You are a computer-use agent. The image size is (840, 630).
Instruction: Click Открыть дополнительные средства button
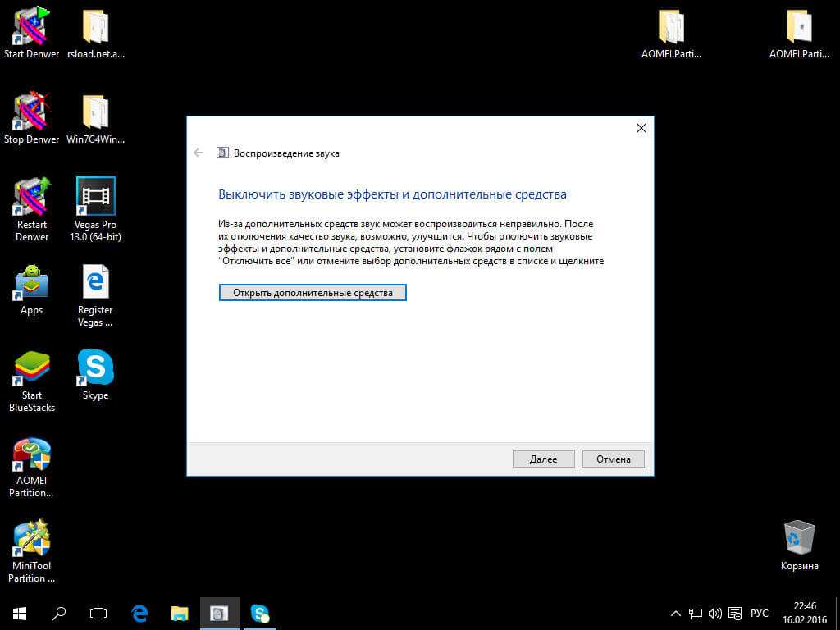[x=313, y=293]
